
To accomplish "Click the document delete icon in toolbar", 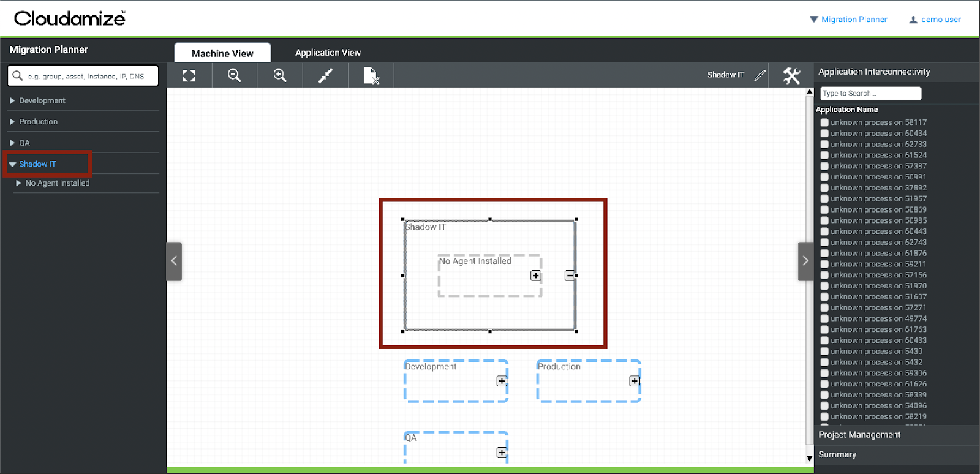I will pyautogui.click(x=371, y=75).
